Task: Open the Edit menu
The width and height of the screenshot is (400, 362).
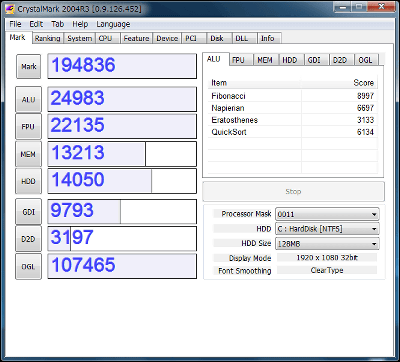Action: coord(36,24)
